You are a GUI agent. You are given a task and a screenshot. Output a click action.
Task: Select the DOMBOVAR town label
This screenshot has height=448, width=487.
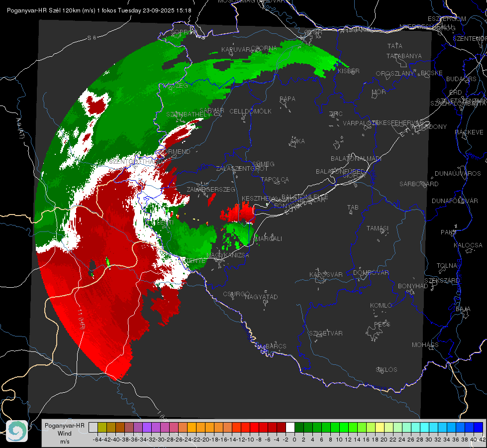(371, 273)
